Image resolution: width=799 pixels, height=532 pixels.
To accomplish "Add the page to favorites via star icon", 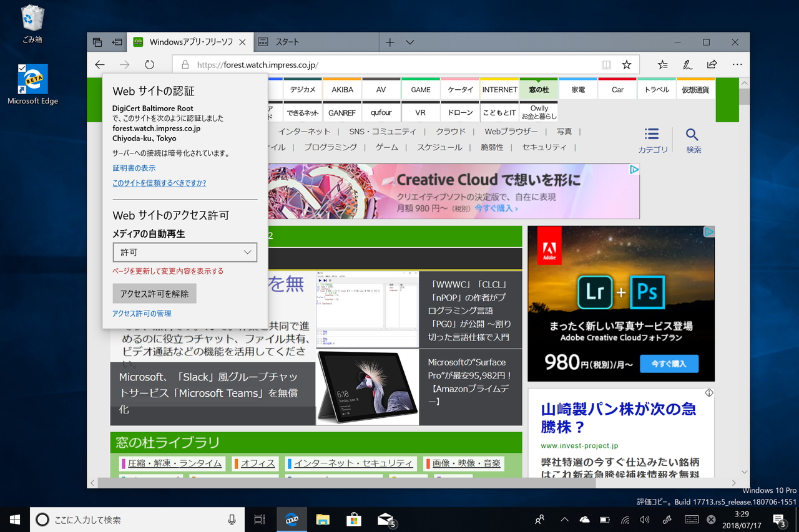I will pyautogui.click(x=625, y=64).
